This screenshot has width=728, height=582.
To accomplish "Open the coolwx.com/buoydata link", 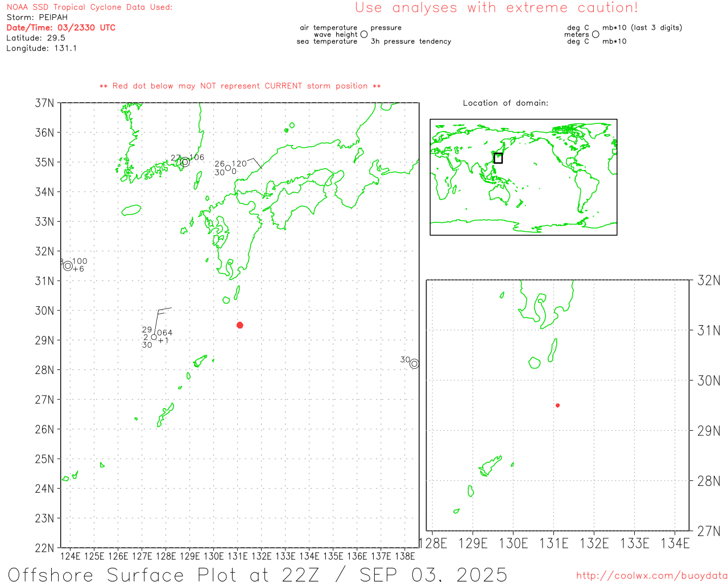I will click(651, 575).
